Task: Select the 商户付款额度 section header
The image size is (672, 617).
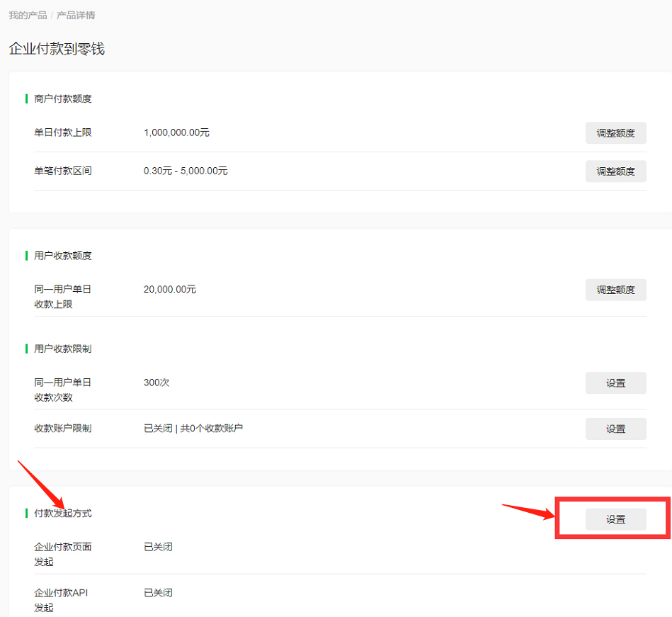Action: click(63, 98)
